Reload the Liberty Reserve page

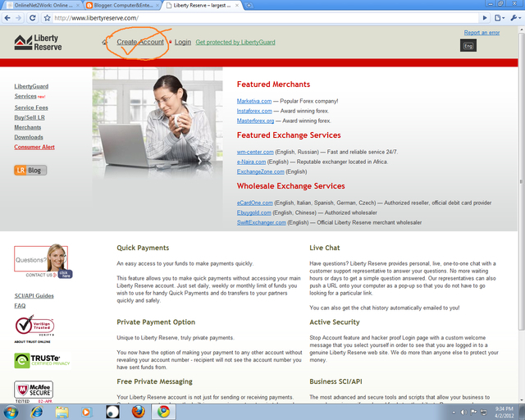coord(33,18)
